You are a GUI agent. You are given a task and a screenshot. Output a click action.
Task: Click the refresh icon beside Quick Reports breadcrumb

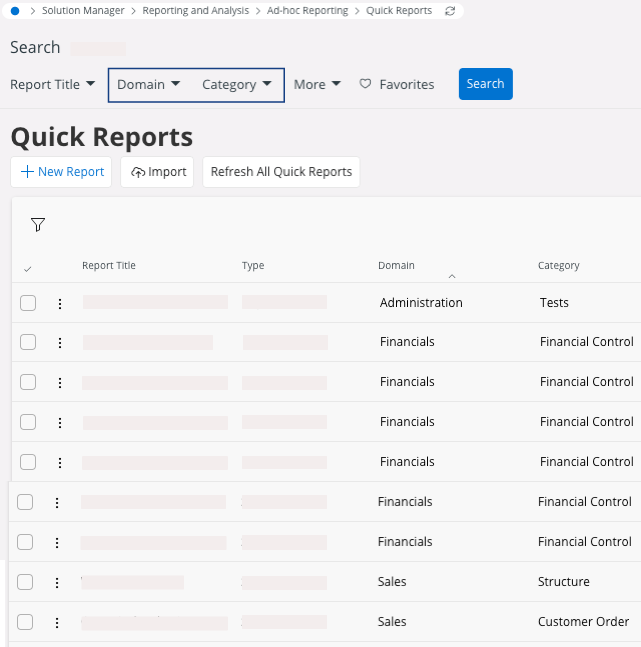(x=450, y=11)
